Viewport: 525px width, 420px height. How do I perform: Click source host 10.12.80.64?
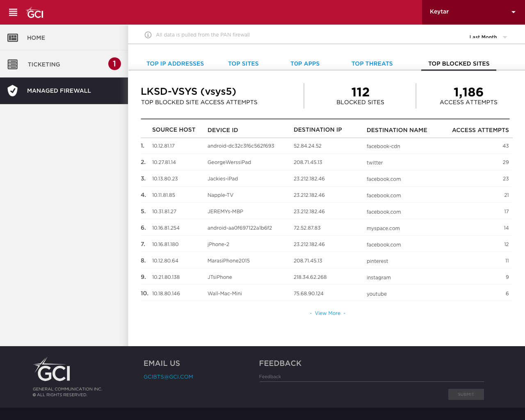point(165,261)
